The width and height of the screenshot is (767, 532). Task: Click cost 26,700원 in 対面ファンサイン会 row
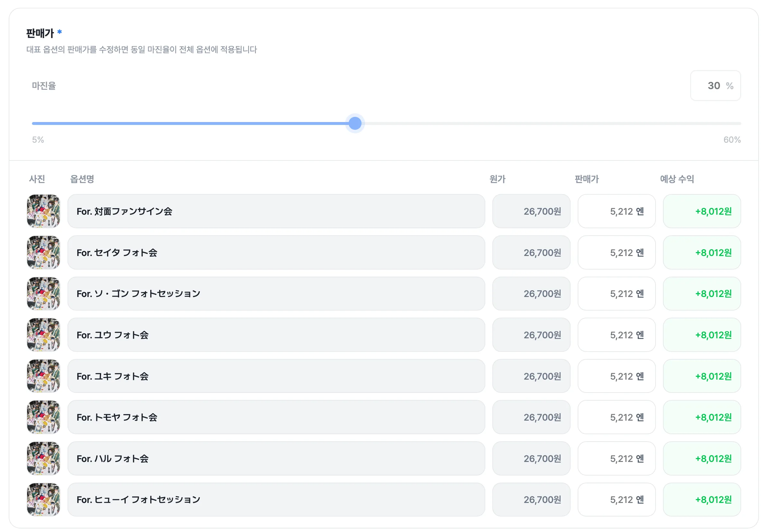click(x=531, y=211)
